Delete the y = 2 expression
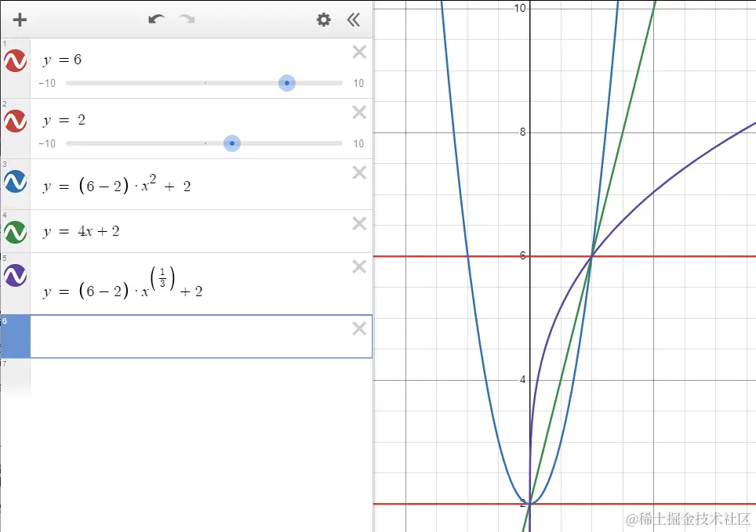Screen dimensions: 756x532 (359, 112)
